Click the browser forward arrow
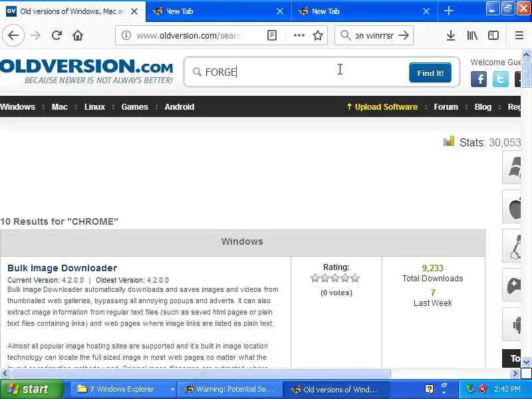 pyautogui.click(x=35, y=35)
